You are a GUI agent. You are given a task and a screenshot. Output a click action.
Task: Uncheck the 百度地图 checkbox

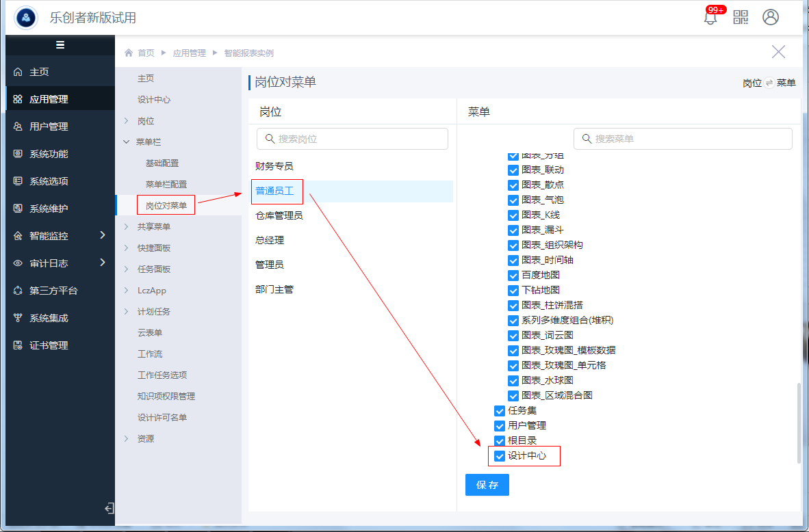[513, 276]
